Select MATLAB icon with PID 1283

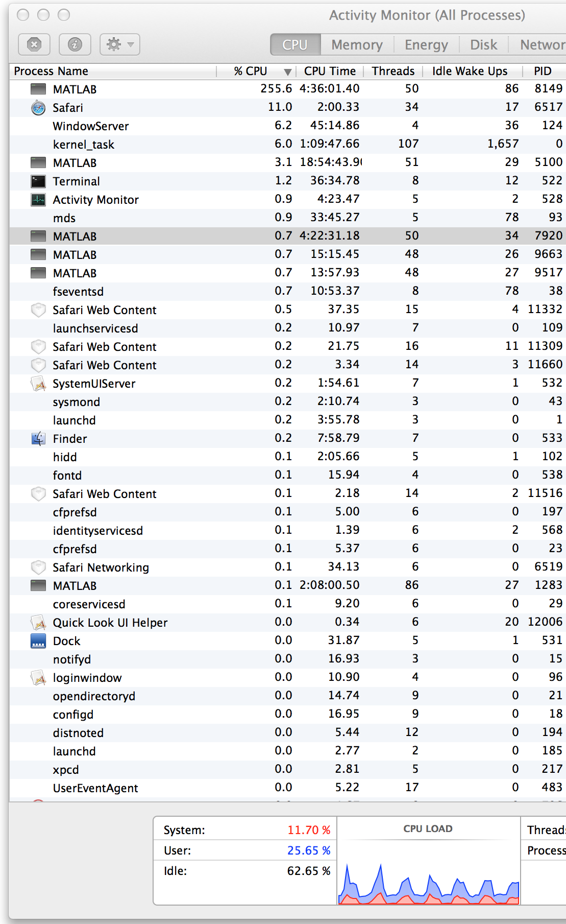point(38,586)
